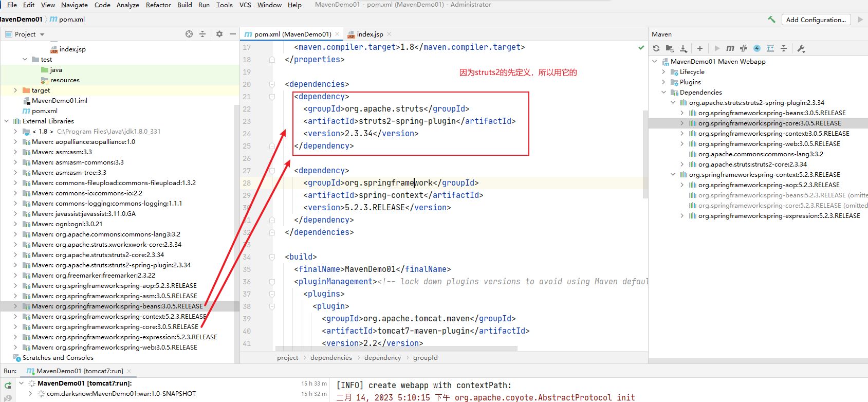Rerun the tomcat7:run configuration
This screenshot has width=868, height=402.
point(8,385)
